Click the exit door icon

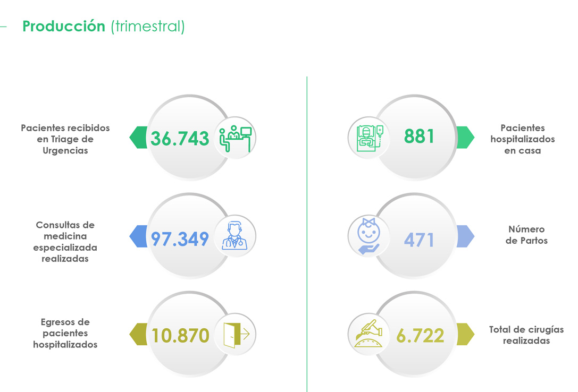pos(237,335)
